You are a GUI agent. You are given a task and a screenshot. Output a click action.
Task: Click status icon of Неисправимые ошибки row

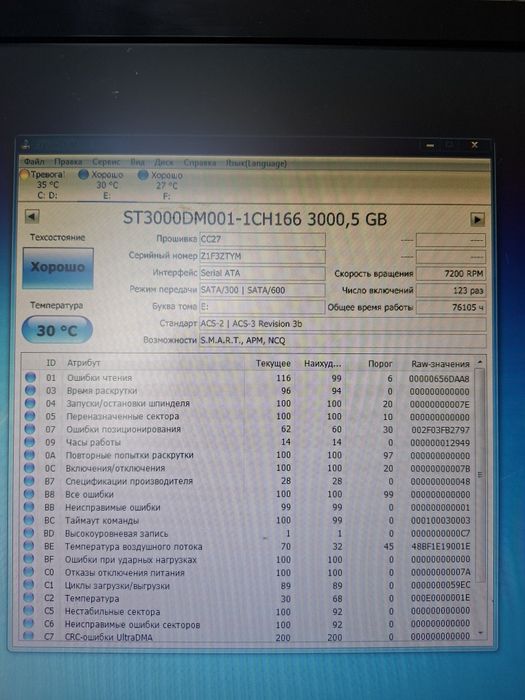[x=29, y=507]
